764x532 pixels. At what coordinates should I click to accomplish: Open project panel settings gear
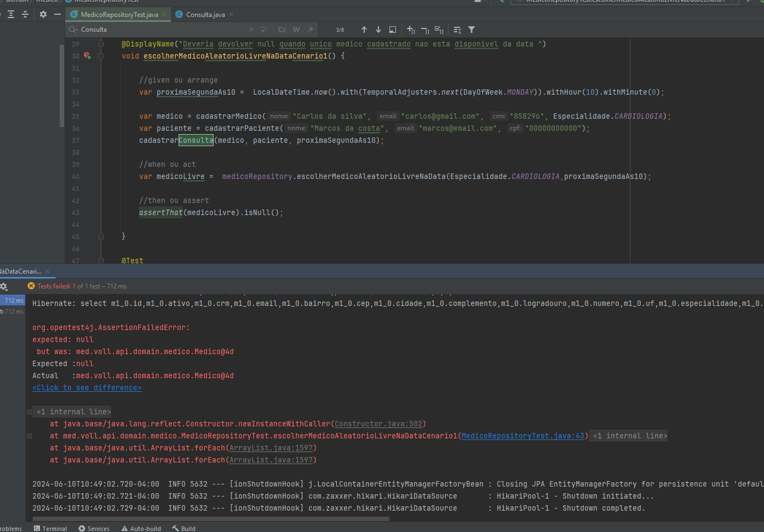coord(43,14)
